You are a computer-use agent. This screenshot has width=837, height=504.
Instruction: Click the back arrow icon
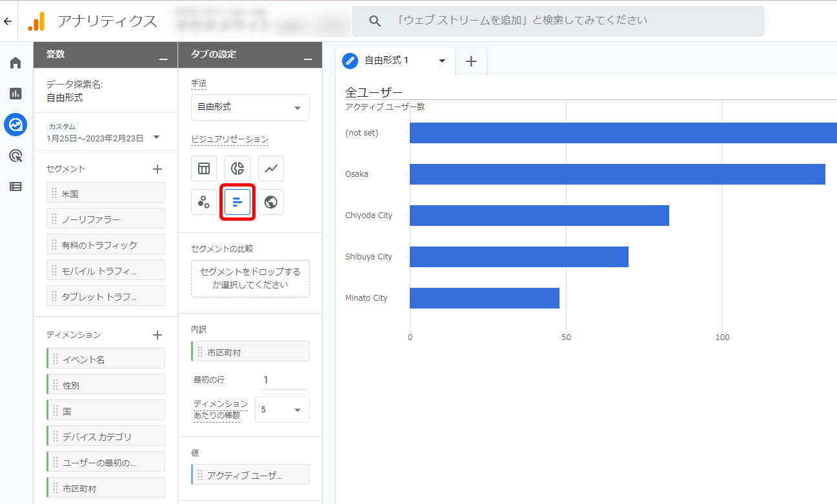(8, 21)
